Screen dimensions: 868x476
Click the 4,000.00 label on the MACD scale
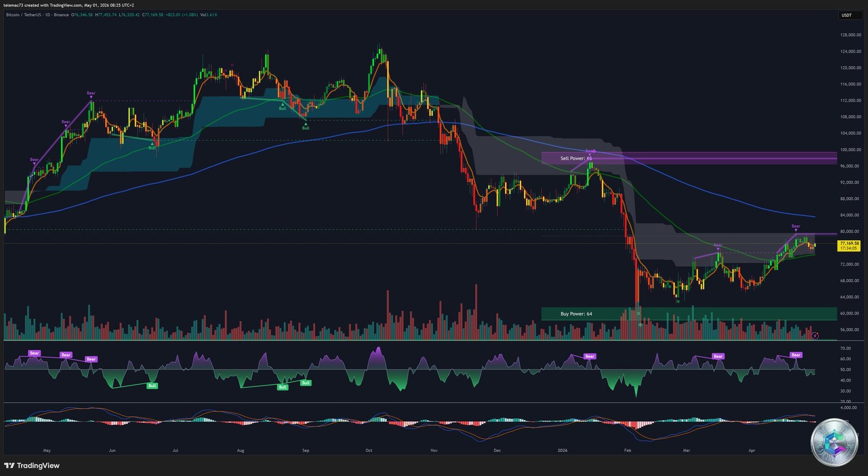848,407
